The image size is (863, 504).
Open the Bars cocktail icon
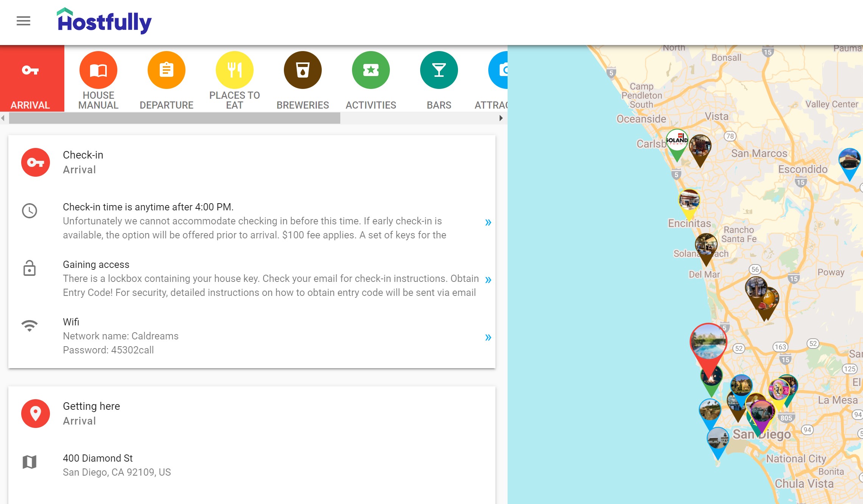tap(439, 70)
